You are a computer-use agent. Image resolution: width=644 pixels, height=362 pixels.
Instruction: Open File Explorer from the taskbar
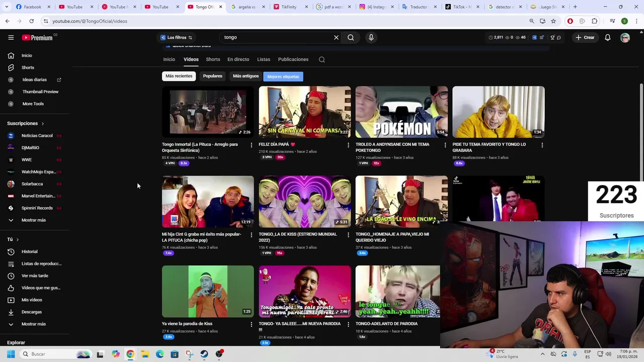tap(145, 354)
